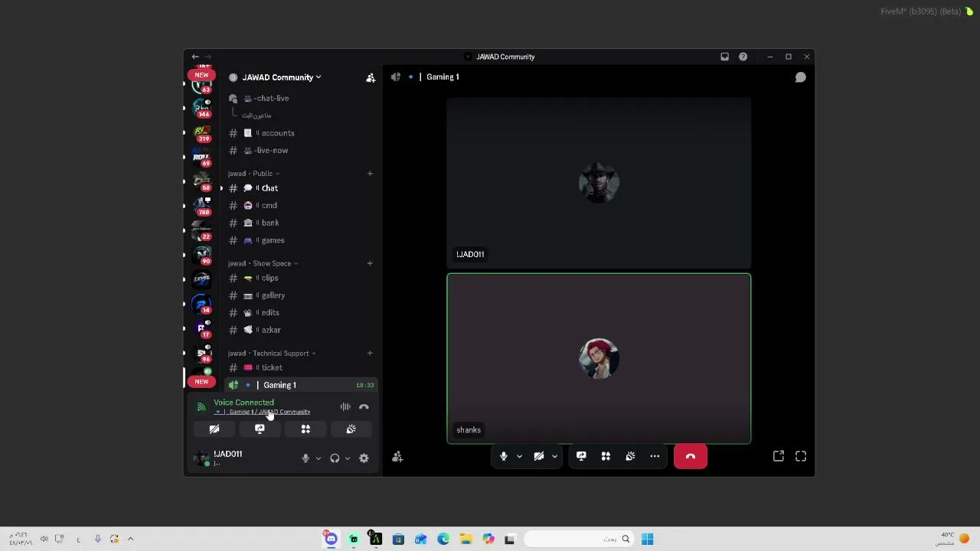Viewport: 980px width, 551px height.
Task: Select the shanks video tile
Action: pos(599,358)
